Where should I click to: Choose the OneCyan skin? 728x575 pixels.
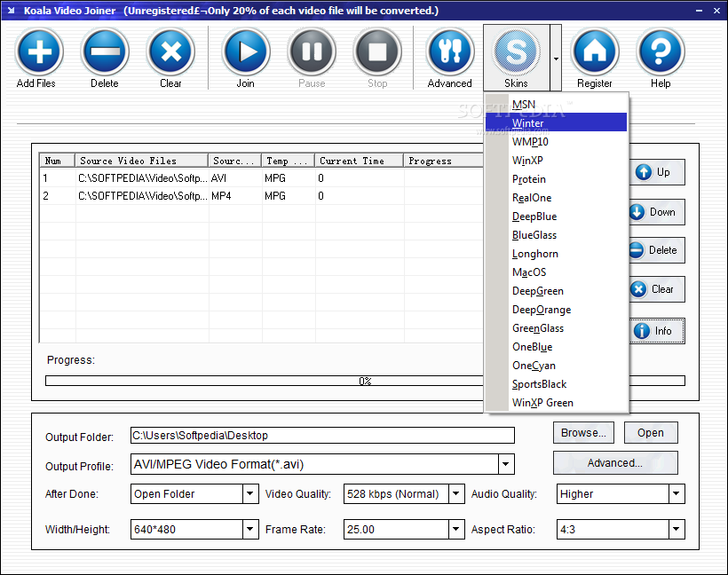(x=556, y=366)
